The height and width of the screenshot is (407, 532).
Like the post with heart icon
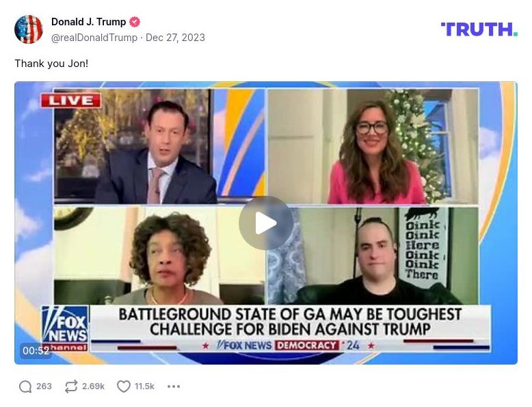(x=124, y=386)
